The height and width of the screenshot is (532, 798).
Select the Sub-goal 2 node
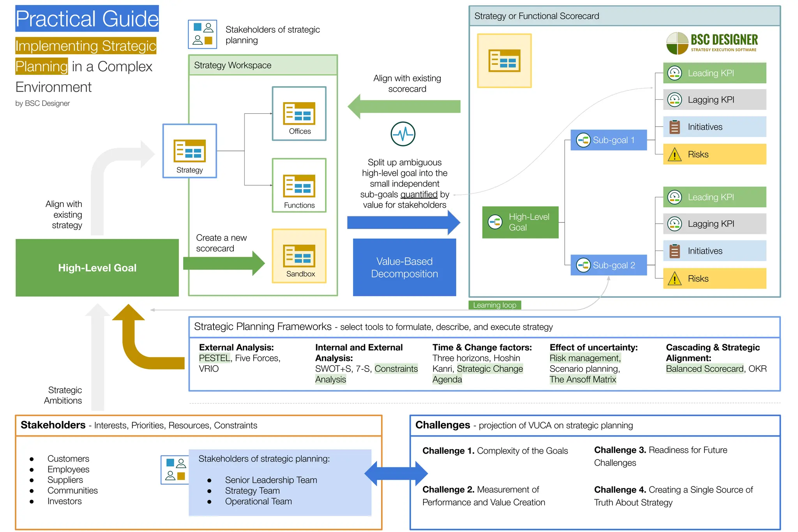[x=609, y=265]
